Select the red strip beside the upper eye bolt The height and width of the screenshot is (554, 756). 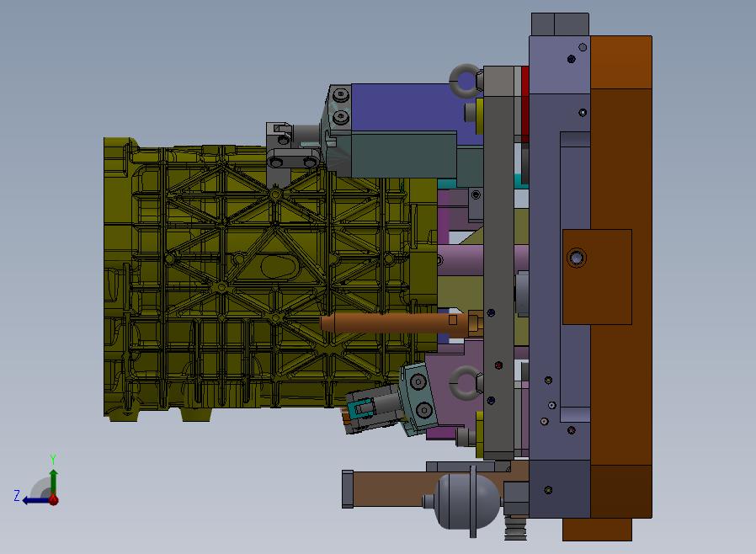tap(524, 104)
